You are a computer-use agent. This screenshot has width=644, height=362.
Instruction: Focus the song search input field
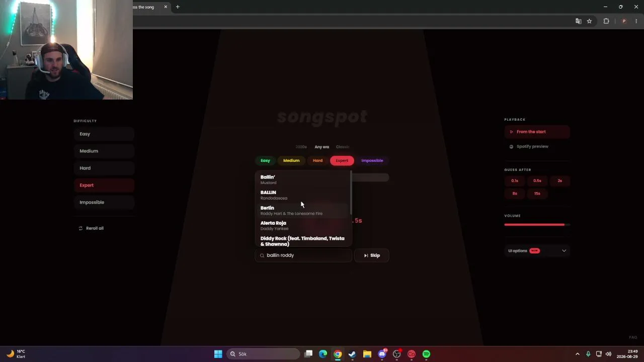[x=303, y=255]
